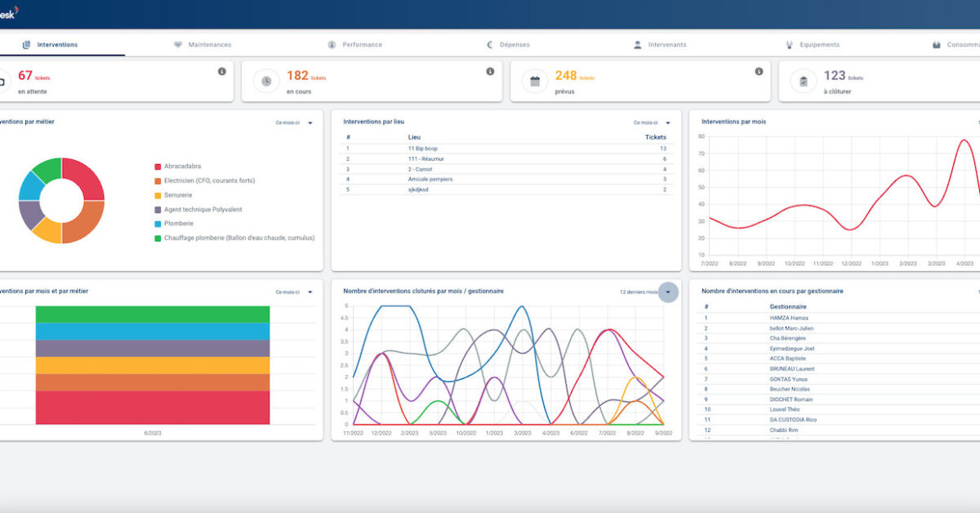This screenshot has height=513, width=980.
Task: Open period dropdown in 'Interventions par lieu'
Action: point(652,123)
